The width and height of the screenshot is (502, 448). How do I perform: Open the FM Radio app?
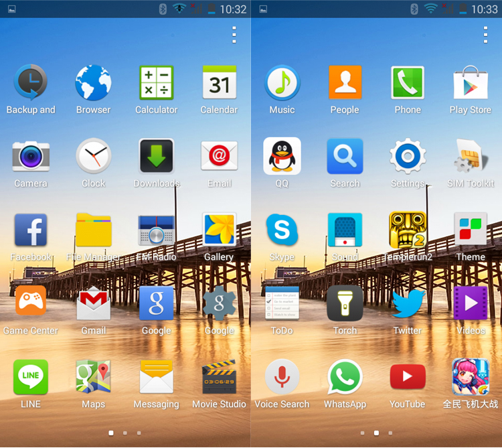pyautogui.click(x=156, y=230)
